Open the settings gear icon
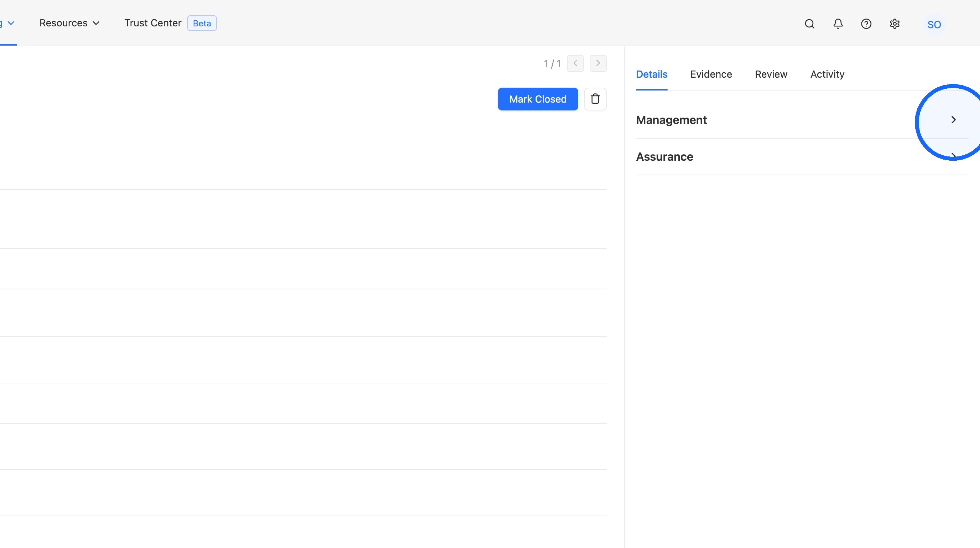Image resolution: width=980 pixels, height=548 pixels. (895, 24)
